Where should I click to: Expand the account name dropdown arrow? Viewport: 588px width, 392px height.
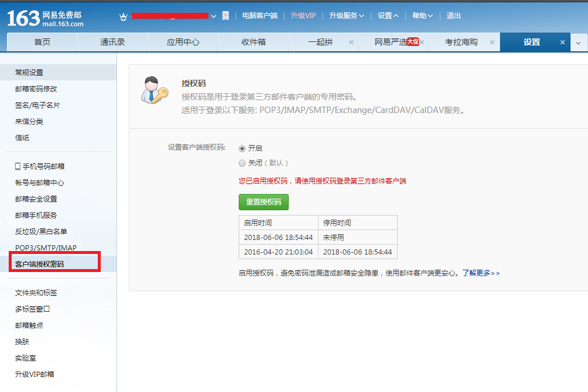click(214, 16)
